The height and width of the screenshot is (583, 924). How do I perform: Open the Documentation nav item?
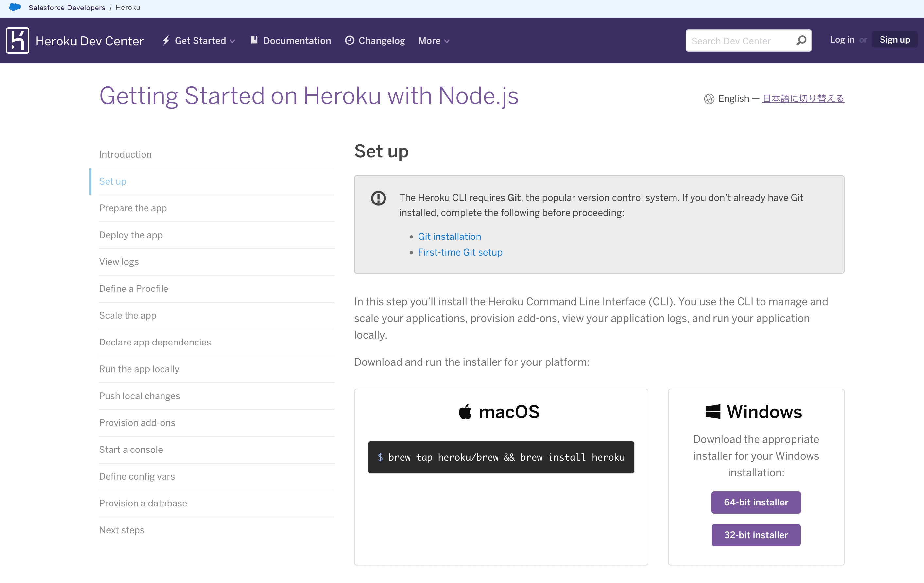coord(290,40)
